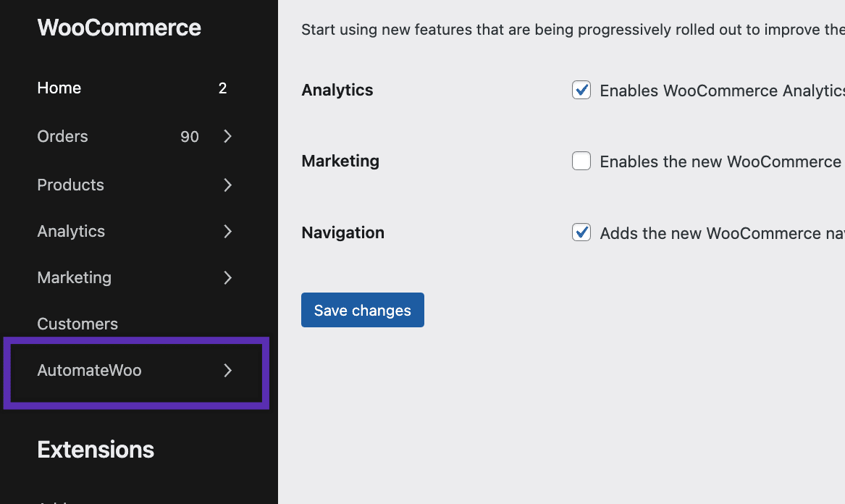The height and width of the screenshot is (504, 845).
Task: Uncheck the Navigation feature checkbox
Action: [581, 232]
